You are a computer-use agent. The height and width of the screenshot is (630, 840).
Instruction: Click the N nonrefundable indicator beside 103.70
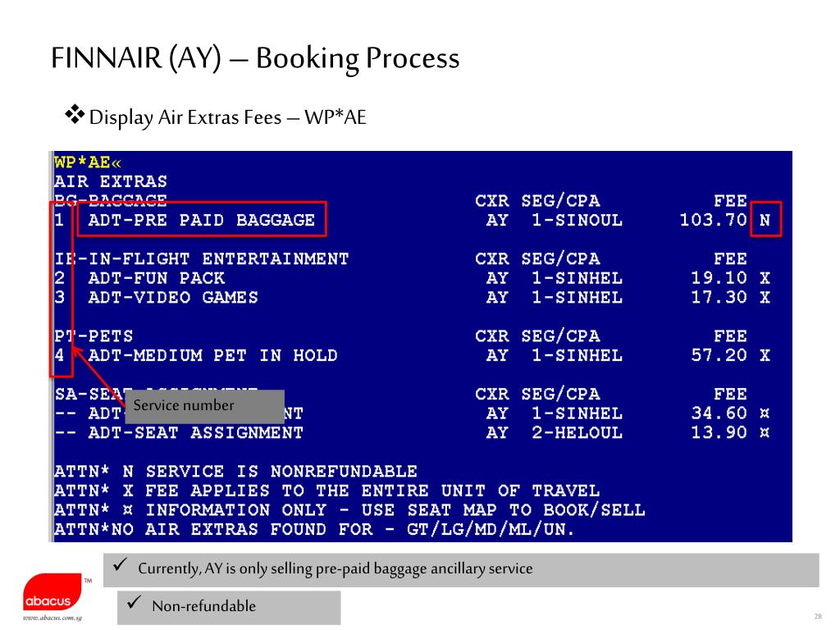click(765, 220)
